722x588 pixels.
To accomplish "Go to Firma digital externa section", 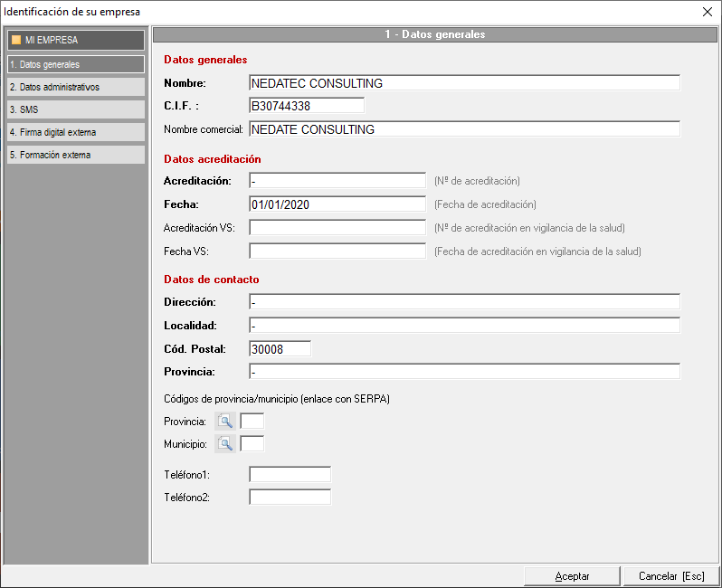I will (x=74, y=132).
